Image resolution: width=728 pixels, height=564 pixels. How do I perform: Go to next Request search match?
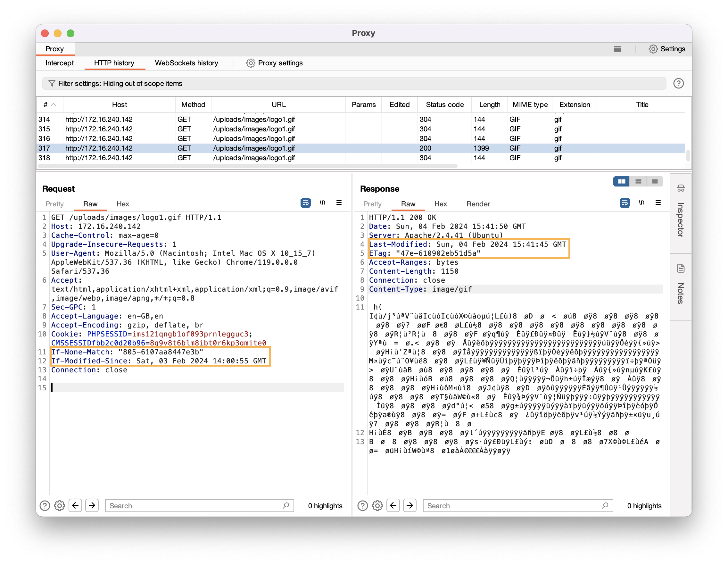click(x=92, y=506)
